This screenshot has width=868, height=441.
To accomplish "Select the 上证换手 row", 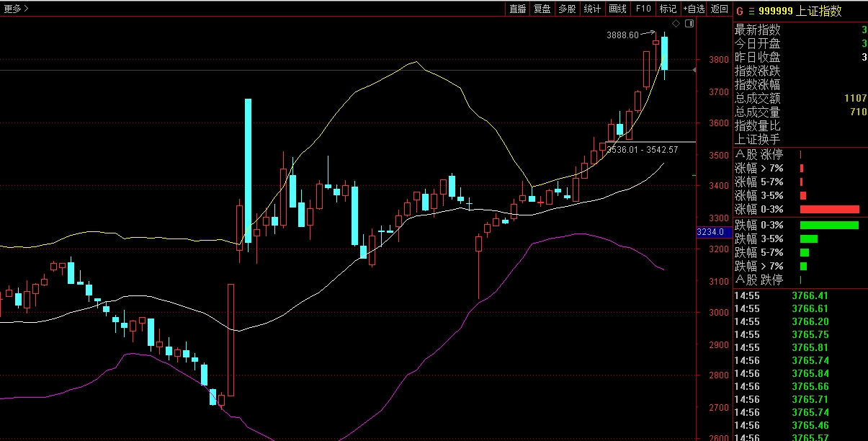I will point(800,139).
